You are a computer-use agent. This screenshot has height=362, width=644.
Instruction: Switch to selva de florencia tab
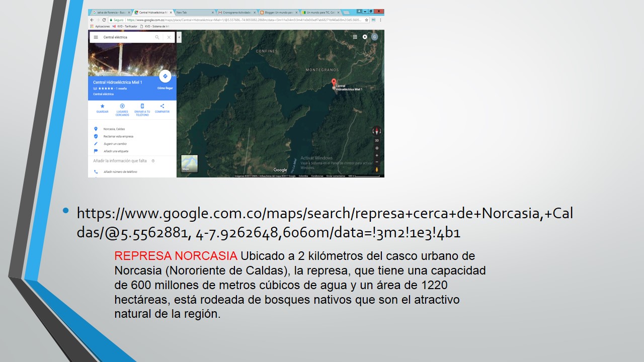(111, 12)
